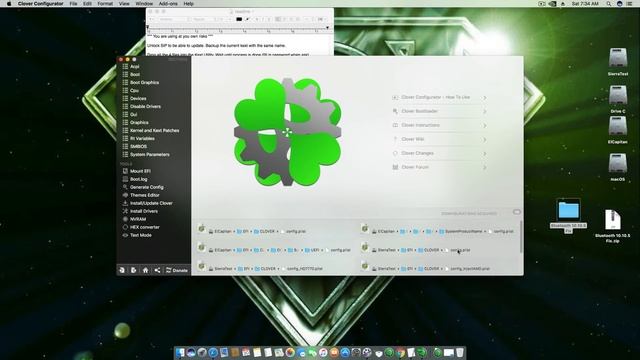
Task: Open recent SierraTest config_HD7770.plist
Action: point(265,268)
